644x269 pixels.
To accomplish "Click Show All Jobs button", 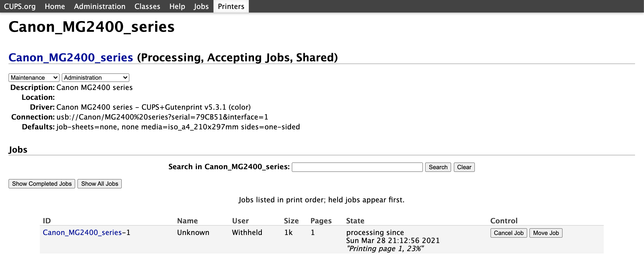I will 100,184.
